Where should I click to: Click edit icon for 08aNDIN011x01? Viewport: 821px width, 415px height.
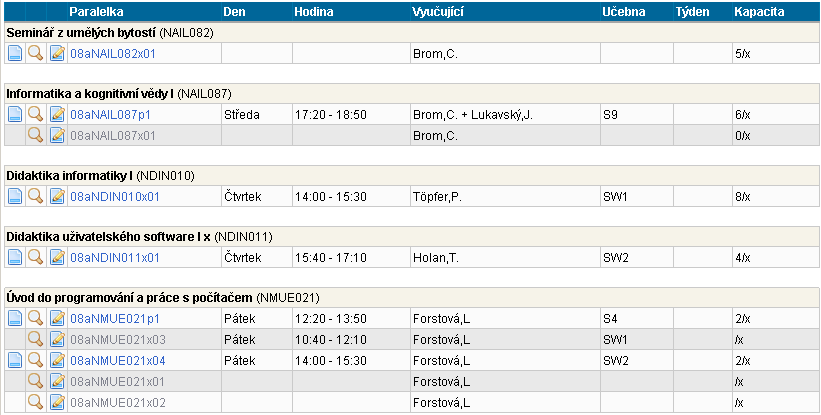tap(57, 258)
